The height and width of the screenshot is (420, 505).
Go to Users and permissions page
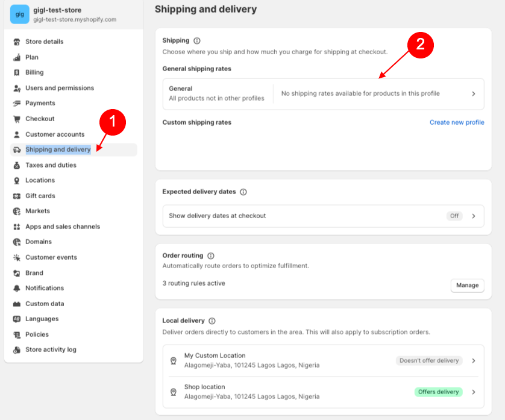pyautogui.click(x=60, y=88)
